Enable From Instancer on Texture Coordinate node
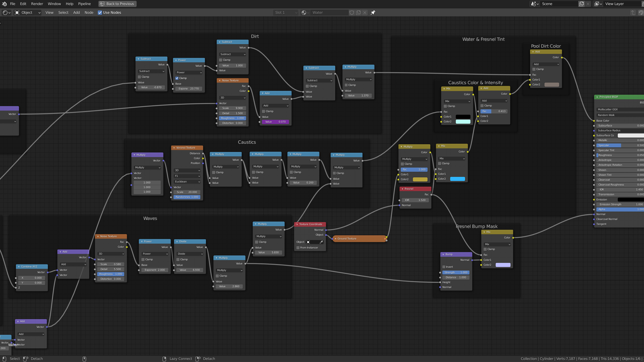The image size is (644, 362). pos(298,247)
